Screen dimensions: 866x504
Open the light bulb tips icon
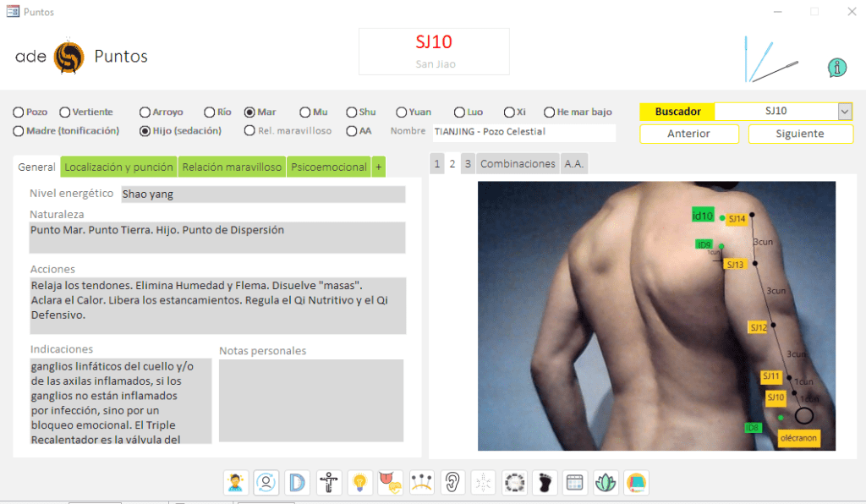pyautogui.click(x=359, y=483)
